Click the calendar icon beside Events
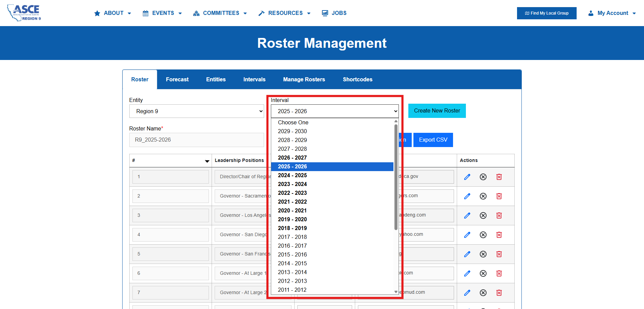 coord(146,13)
